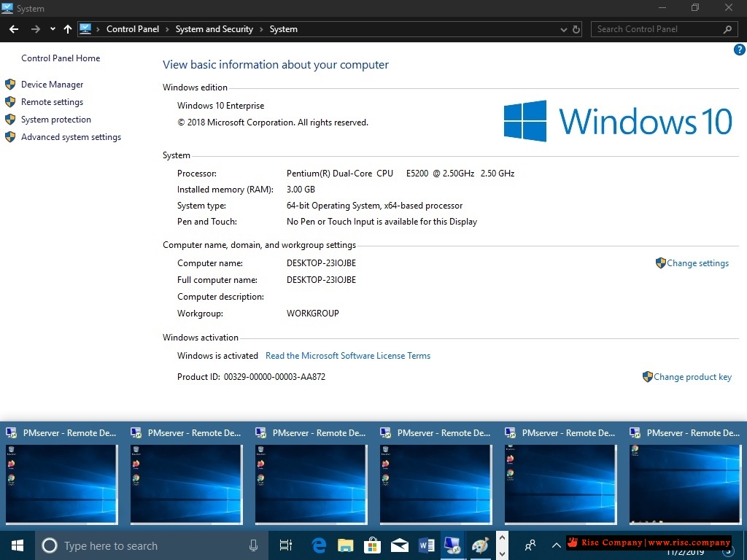747x560 pixels.
Task: Launch Microsoft Edge from the taskbar
Action: (318, 545)
